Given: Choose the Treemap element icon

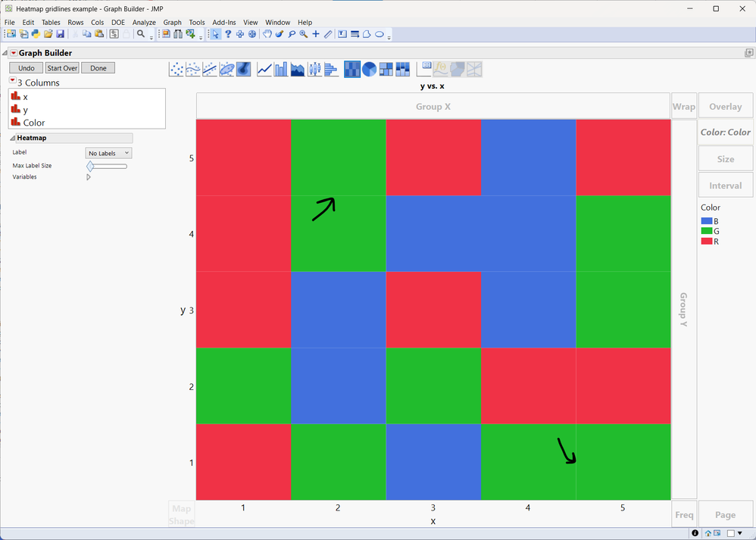Looking at the screenshot, I should pos(385,69).
